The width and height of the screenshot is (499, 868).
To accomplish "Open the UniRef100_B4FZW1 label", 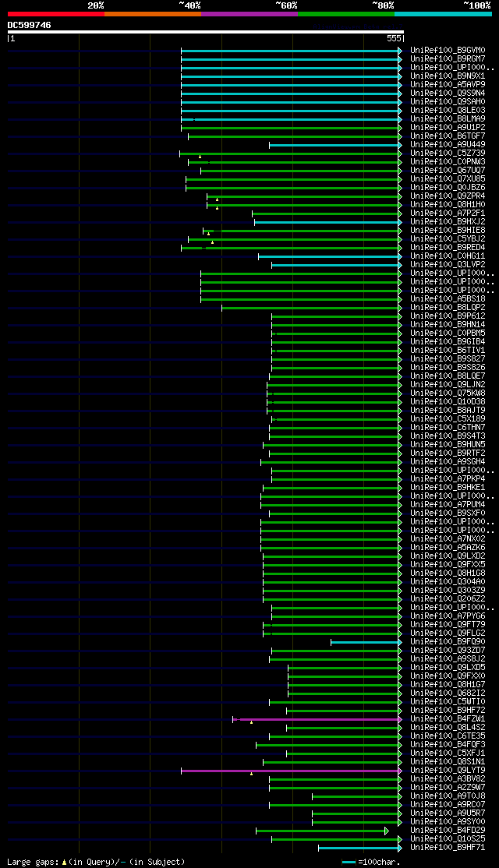I will pos(448,720).
